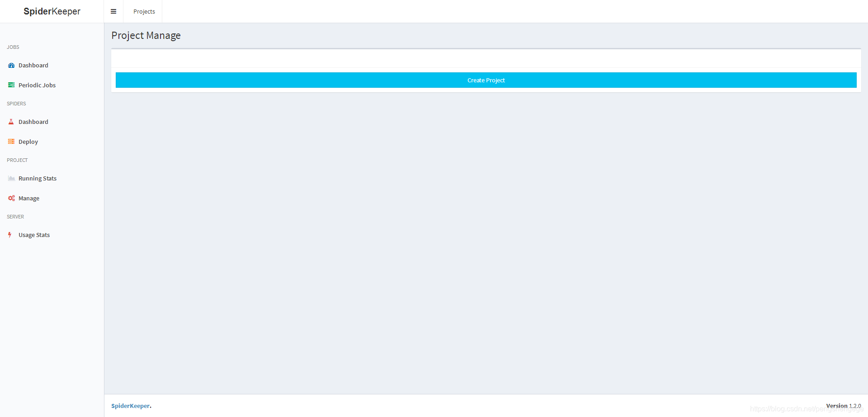Select Dashboard under the JOBS section
The width and height of the screenshot is (868, 417).
coord(33,65)
